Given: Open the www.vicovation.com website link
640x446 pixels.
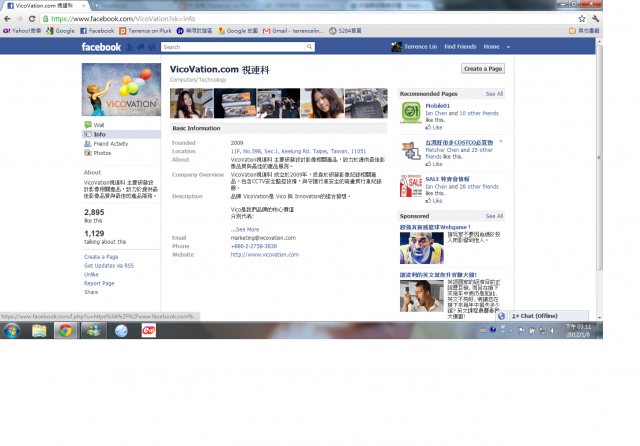Looking at the screenshot, I should click(x=265, y=255).
